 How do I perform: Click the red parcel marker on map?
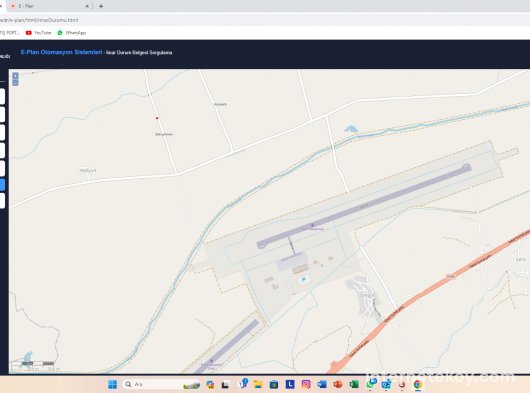[x=157, y=118]
